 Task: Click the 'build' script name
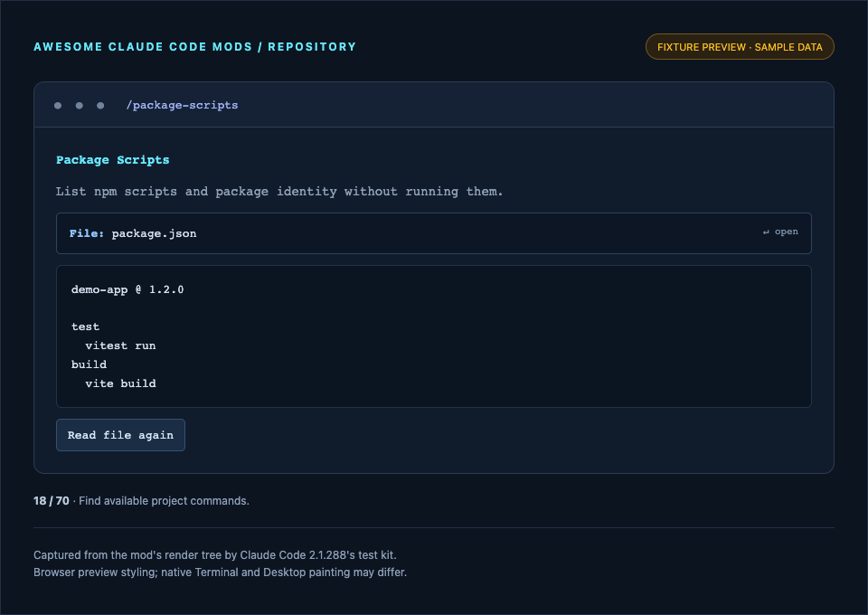tap(90, 364)
